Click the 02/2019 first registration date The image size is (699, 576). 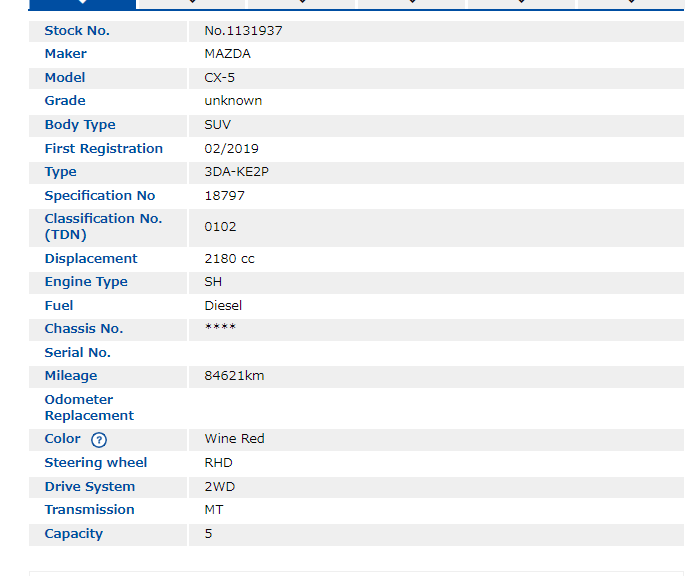click(231, 149)
